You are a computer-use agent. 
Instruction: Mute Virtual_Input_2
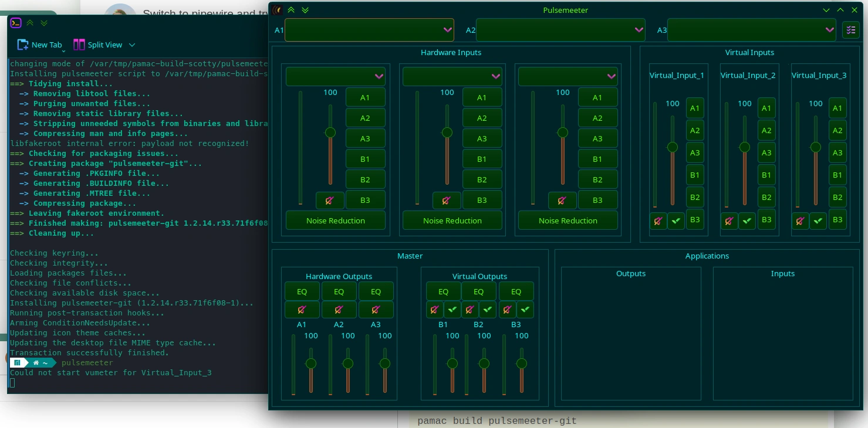click(x=729, y=221)
